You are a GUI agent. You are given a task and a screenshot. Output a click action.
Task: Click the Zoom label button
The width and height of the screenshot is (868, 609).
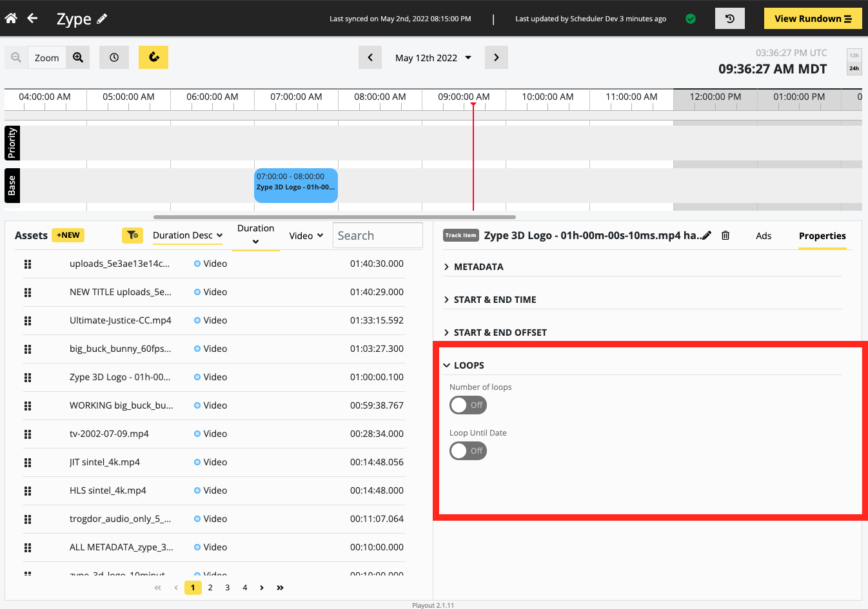[47, 57]
